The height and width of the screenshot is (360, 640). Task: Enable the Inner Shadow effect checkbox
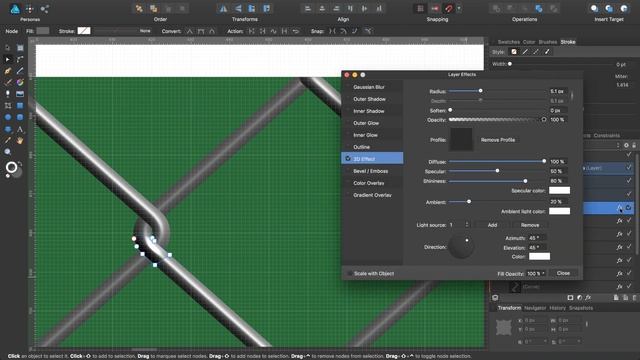(x=348, y=111)
